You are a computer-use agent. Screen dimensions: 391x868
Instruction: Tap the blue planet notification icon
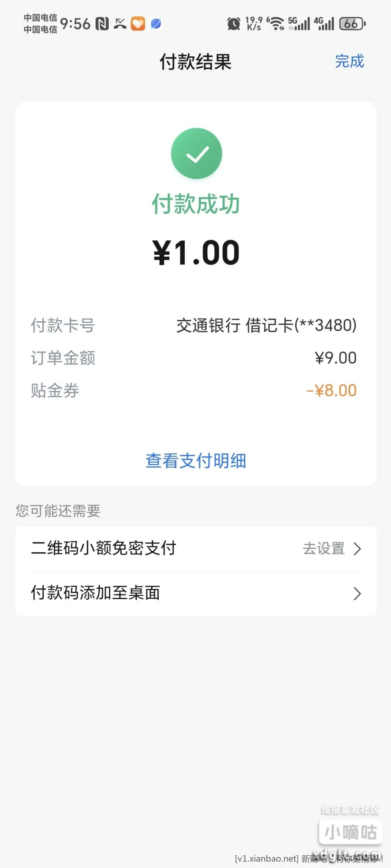pos(156,24)
